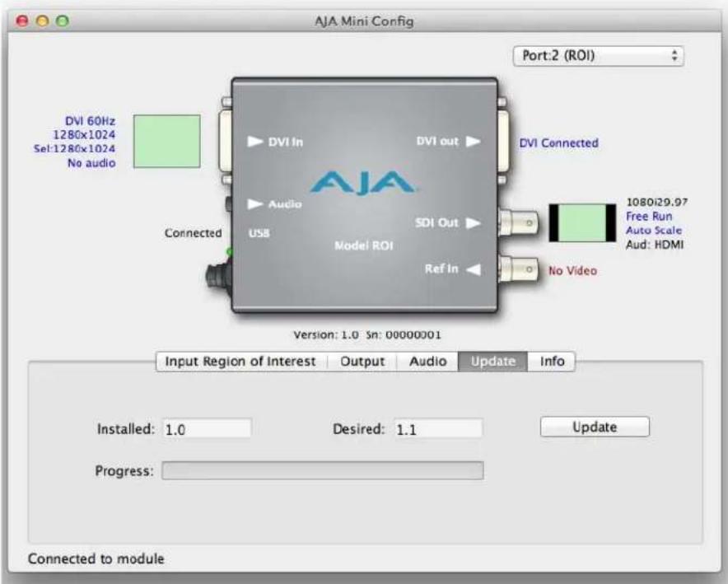Click the 1280x1024 resolution text
The image size is (728, 584).
point(84,134)
